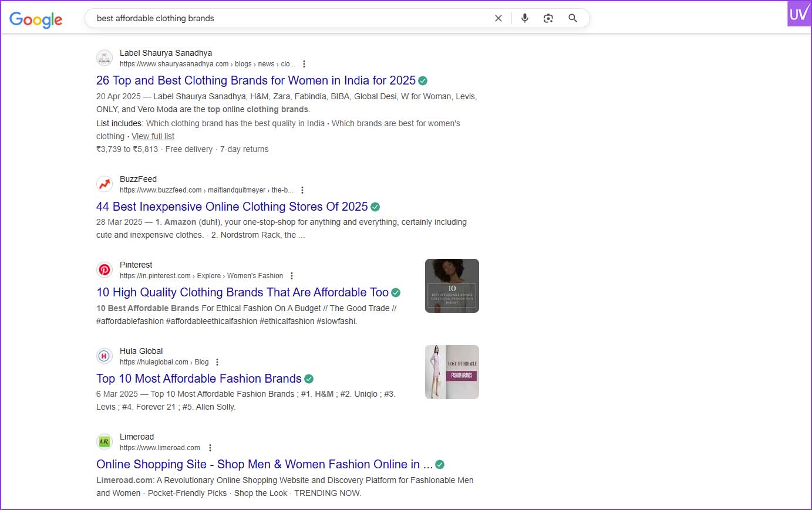Click the hulaglobal.com › Blog breadcrumb
The height and width of the screenshot is (510, 812).
pos(164,362)
